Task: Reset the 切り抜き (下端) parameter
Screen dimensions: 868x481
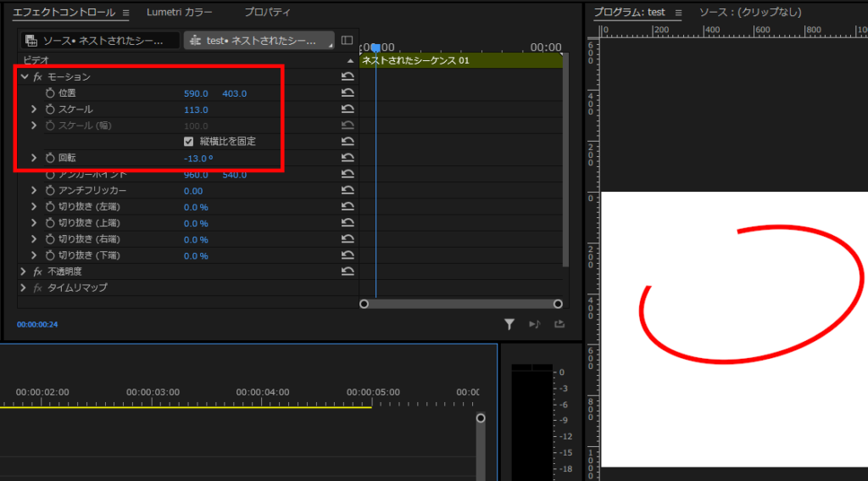Action: point(348,255)
